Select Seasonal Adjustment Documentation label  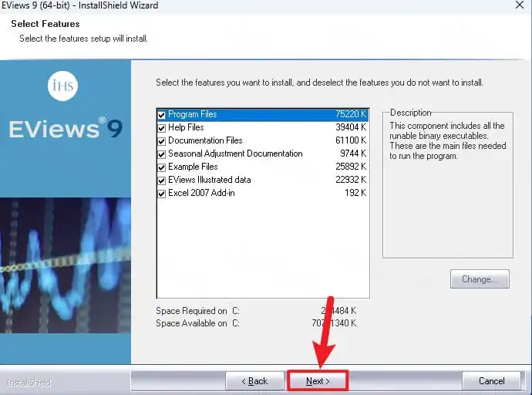click(235, 154)
